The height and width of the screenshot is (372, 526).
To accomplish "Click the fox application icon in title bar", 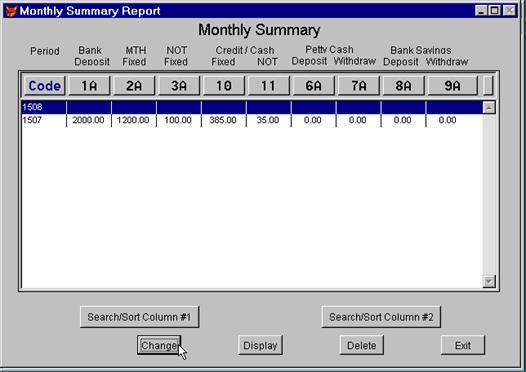I will point(11,11).
